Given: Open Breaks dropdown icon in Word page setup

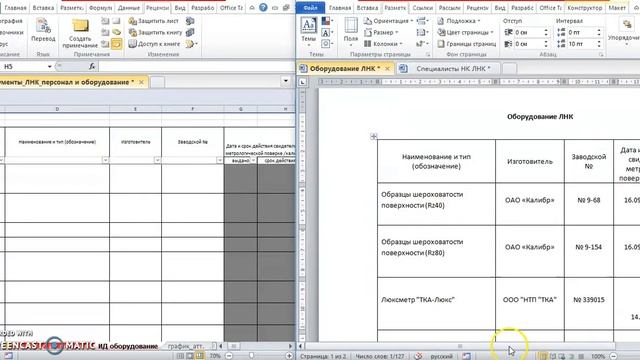Looking at the screenshot, I should (x=422, y=21).
